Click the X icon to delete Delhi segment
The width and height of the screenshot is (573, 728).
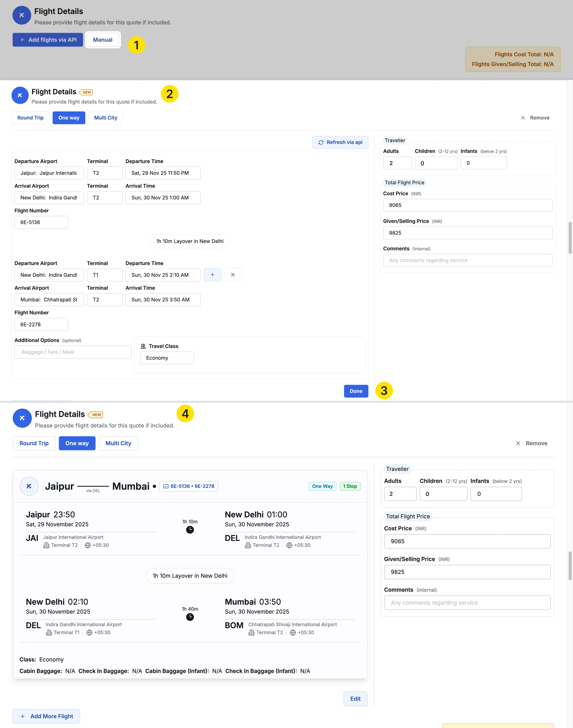(x=233, y=275)
